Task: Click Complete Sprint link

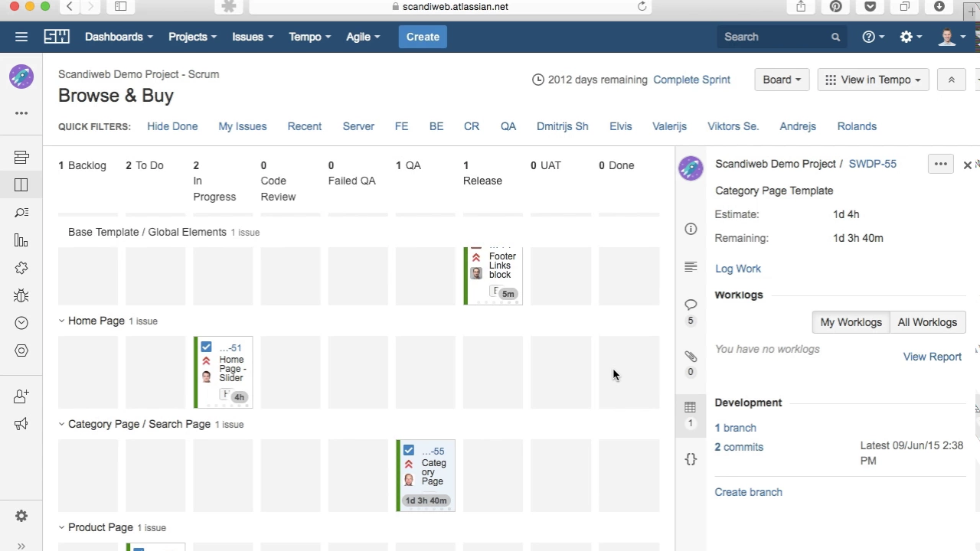Action: click(x=691, y=80)
